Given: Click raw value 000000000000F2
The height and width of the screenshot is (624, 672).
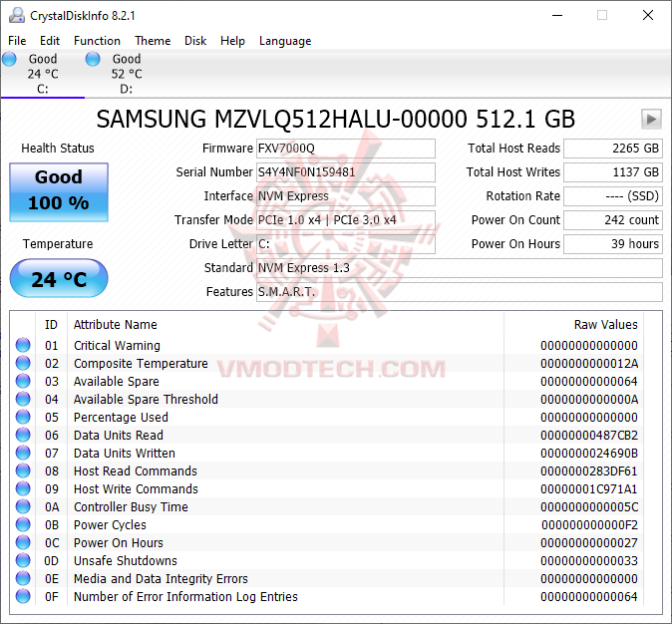Looking at the screenshot, I should (x=589, y=525).
